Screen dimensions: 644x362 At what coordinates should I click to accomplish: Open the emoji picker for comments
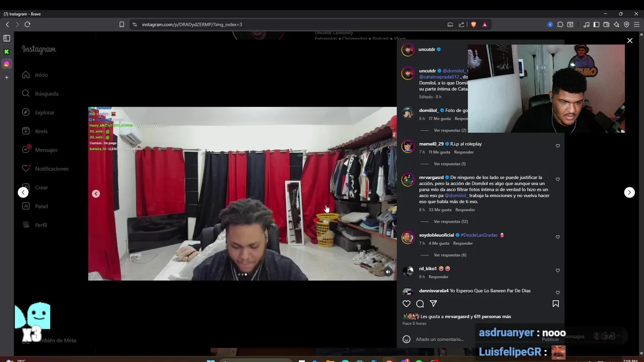407,339
